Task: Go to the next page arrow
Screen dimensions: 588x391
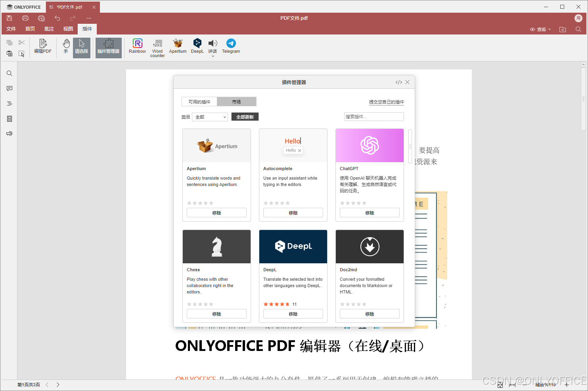Action: tap(58, 385)
